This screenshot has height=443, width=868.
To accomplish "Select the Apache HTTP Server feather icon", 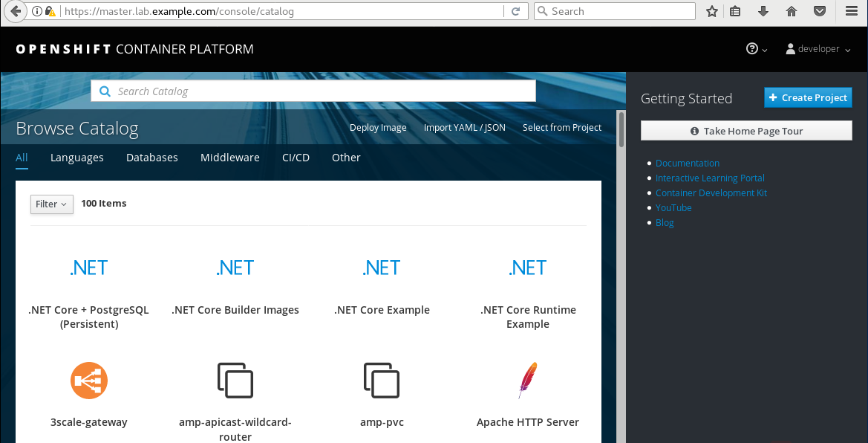I will (x=527, y=381).
